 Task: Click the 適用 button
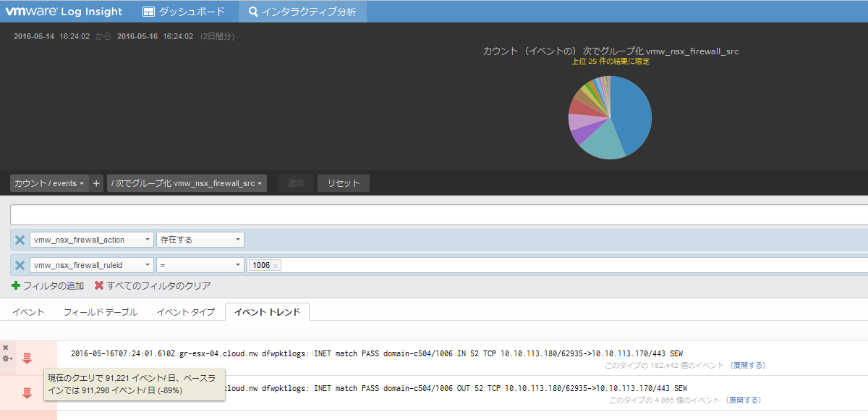click(296, 183)
